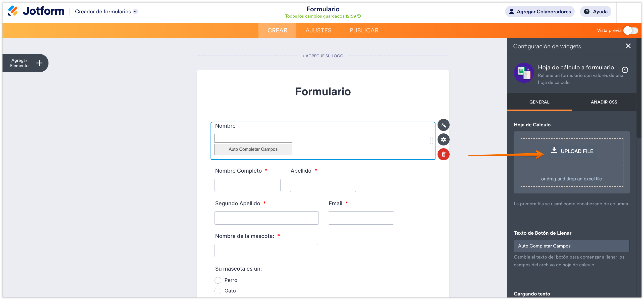This screenshot has height=300, width=644.
Task: Open the PUBLICAR tab
Action: click(364, 30)
